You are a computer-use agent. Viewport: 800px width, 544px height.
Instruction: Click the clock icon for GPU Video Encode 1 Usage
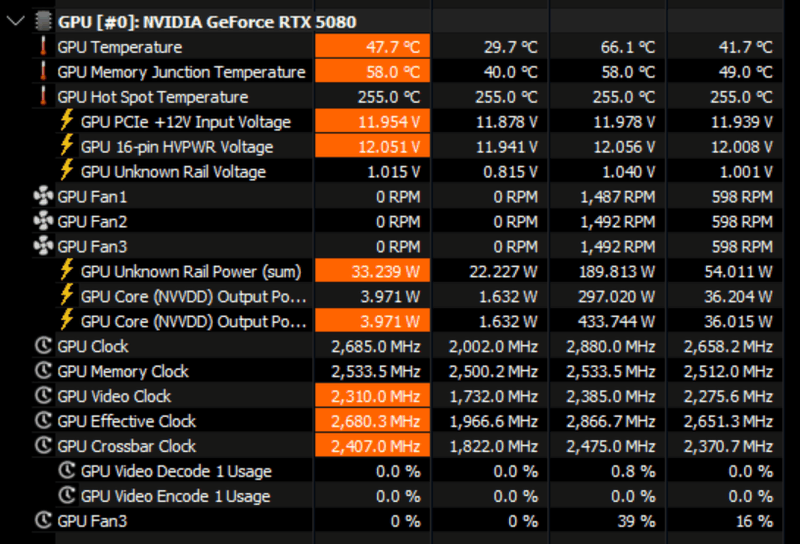(x=67, y=496)
